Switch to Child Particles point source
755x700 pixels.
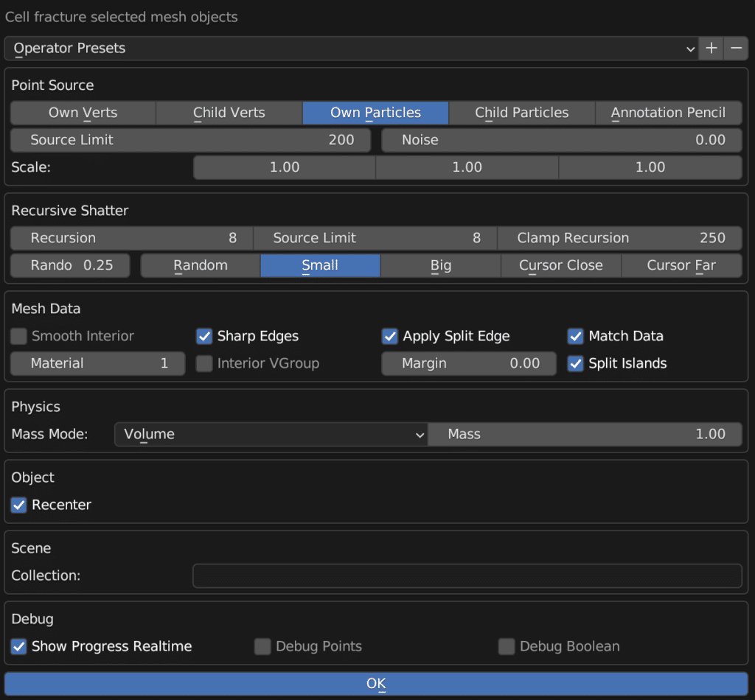pos(522,113)
